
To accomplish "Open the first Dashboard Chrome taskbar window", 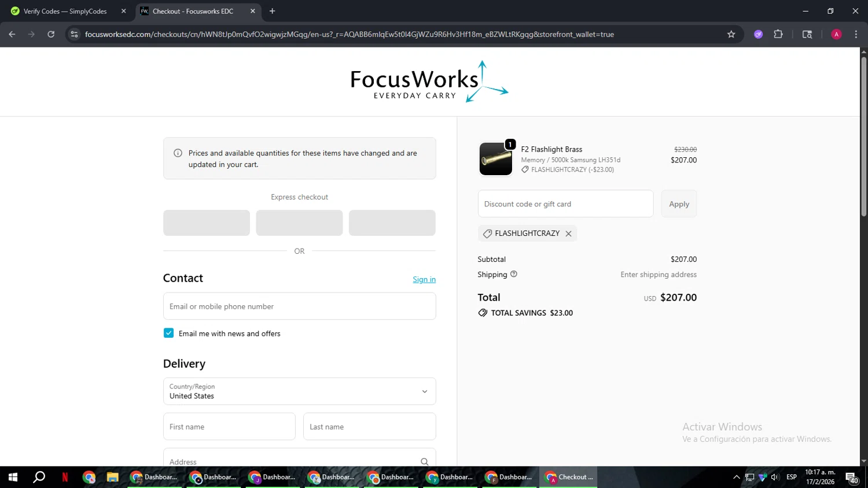I will 154,477.
